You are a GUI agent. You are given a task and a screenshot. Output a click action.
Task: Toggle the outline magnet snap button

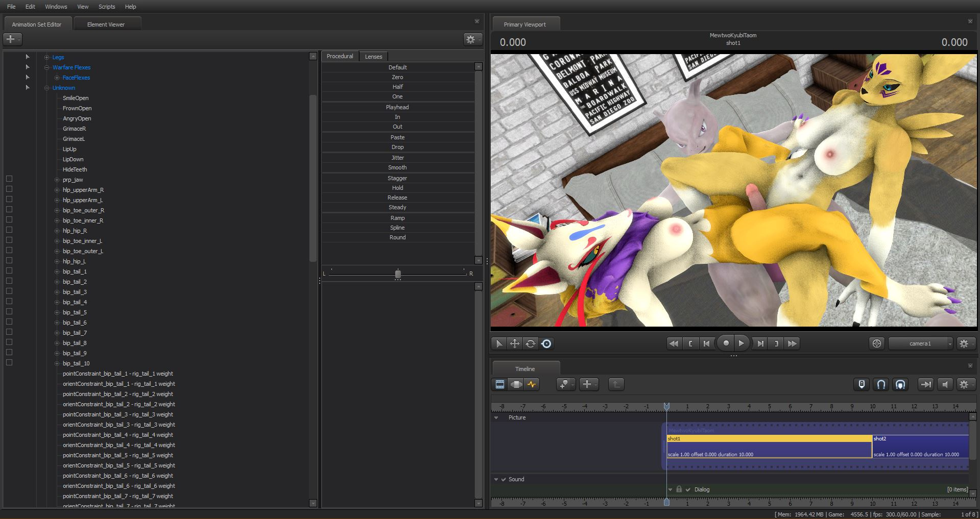(x=881, y=384)
